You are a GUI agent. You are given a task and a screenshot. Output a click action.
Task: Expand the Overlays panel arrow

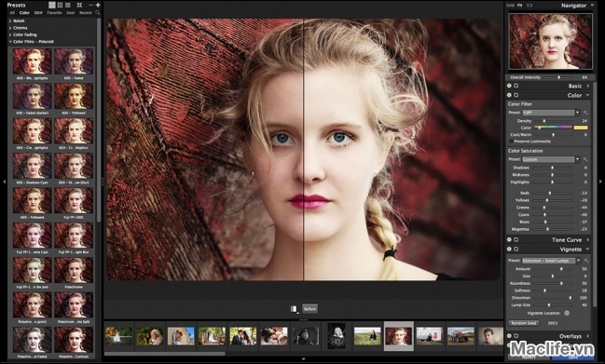[x=588, y=336]
